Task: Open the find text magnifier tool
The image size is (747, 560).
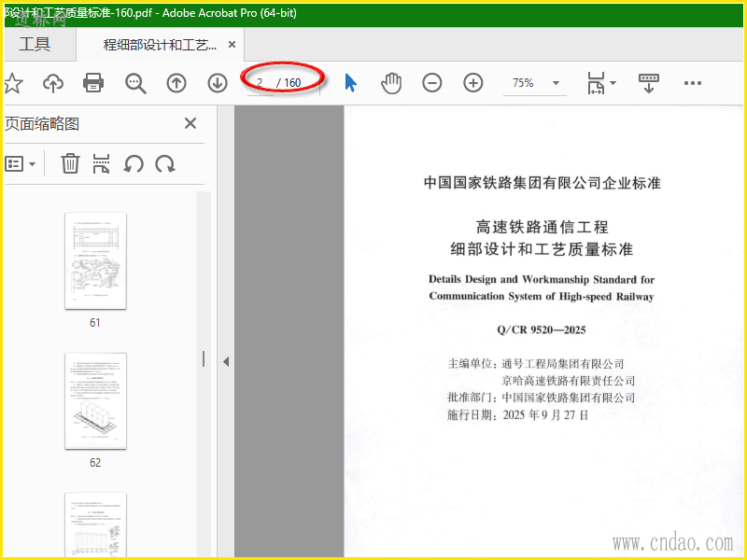Action: (x=135, y=83)
